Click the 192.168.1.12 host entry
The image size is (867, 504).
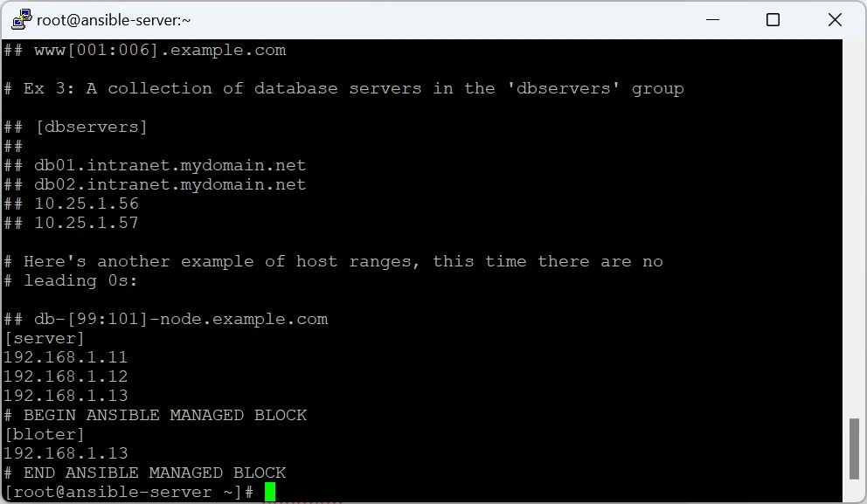tap(66, 376)
